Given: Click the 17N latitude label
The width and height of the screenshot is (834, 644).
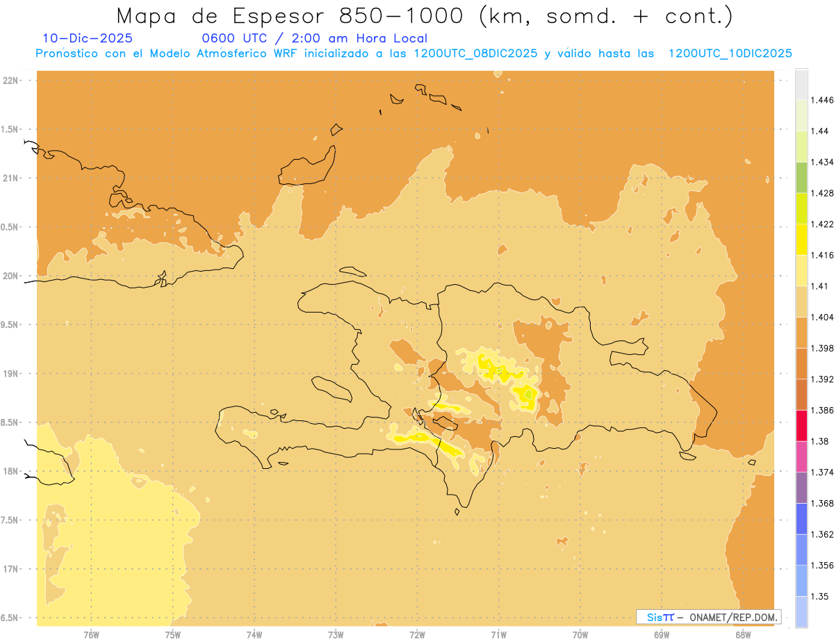Looking at the screenshot, I should [11, 569].
